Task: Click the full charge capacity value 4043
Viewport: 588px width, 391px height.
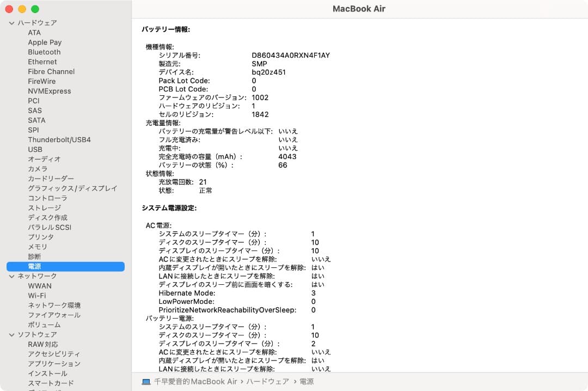Action: [x=287, y=157]
